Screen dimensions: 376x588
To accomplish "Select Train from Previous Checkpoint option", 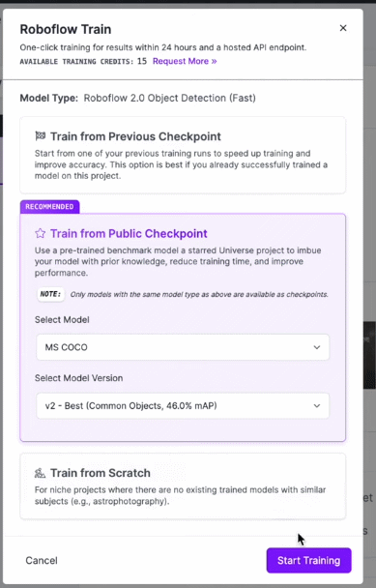I will (183, 155).
